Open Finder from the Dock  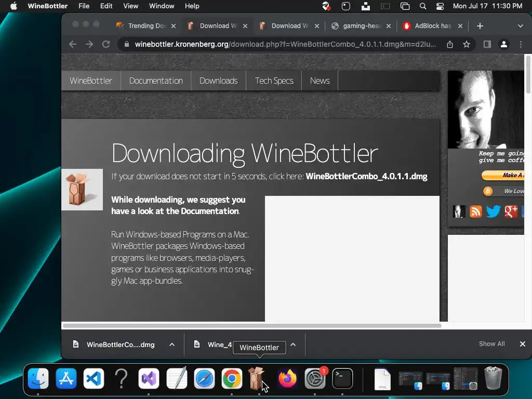click(38, 378)
